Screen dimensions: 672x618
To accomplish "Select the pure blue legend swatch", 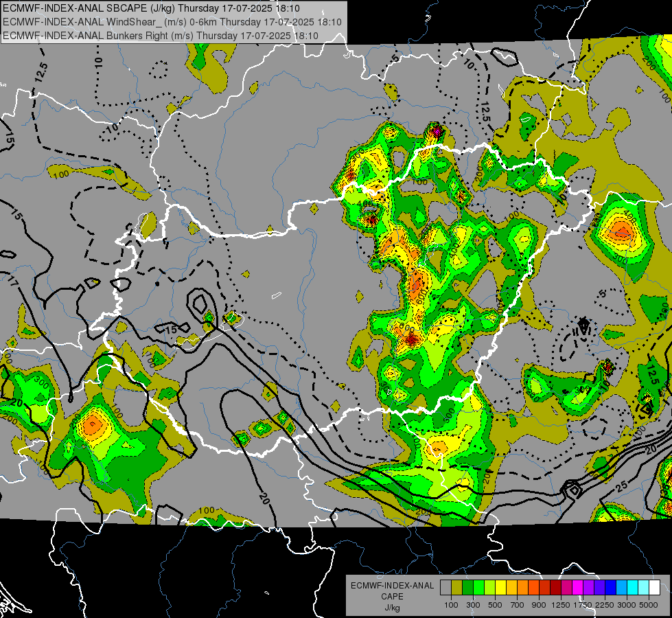I will pyautogui.click(x=610, y=587).
